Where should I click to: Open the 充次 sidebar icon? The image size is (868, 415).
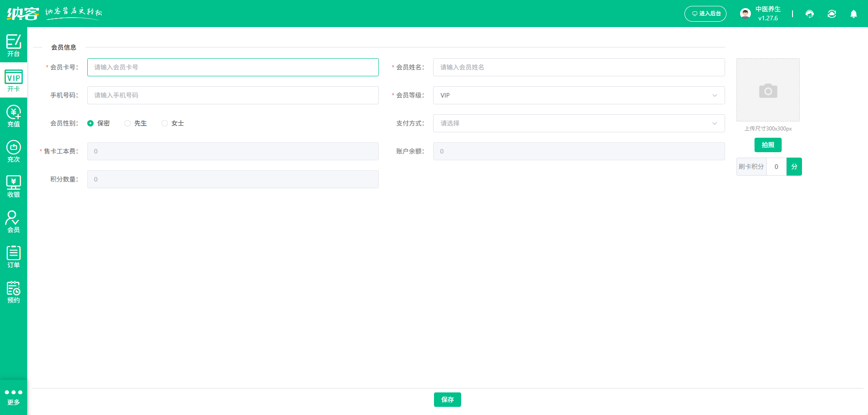[14, 151]
